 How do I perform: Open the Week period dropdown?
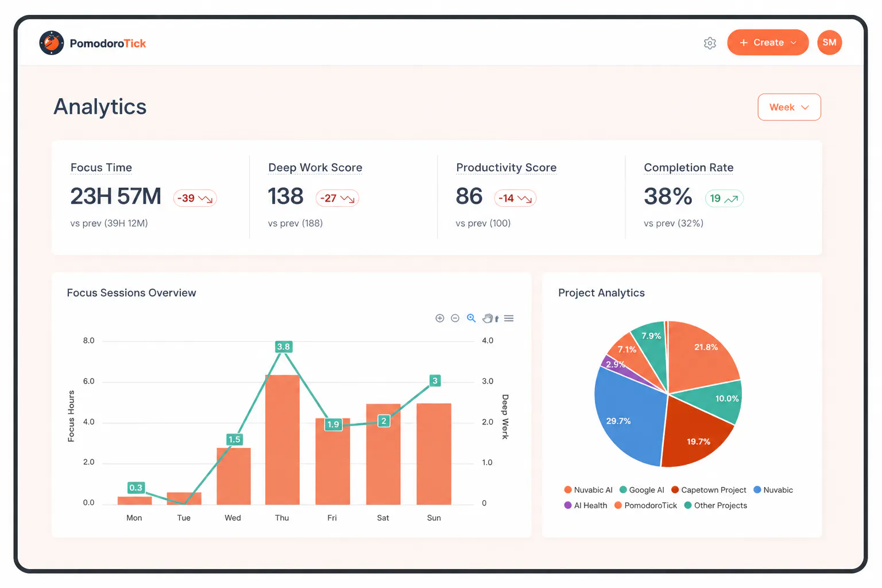click(789, 107)
